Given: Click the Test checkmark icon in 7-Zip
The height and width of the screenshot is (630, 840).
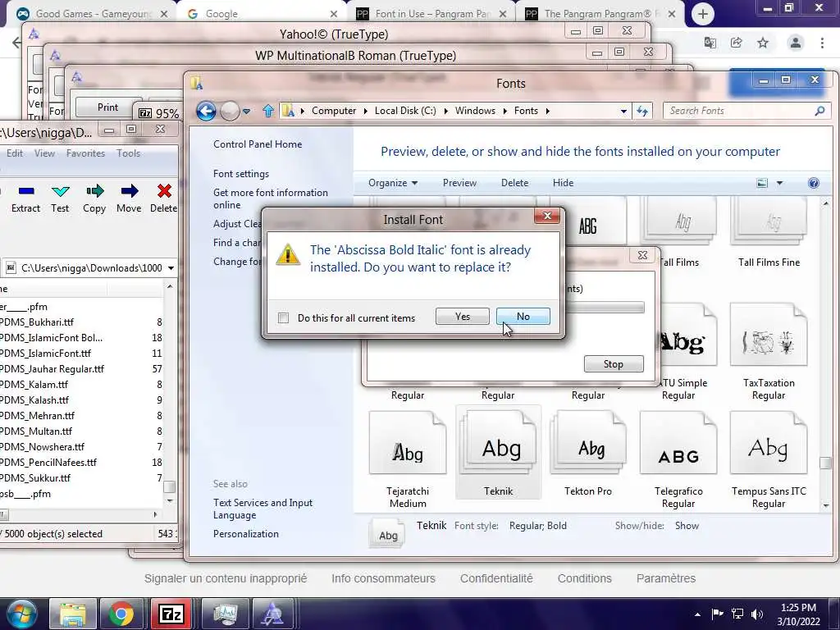Looking at the screenshot, I should tap(60, 191).
